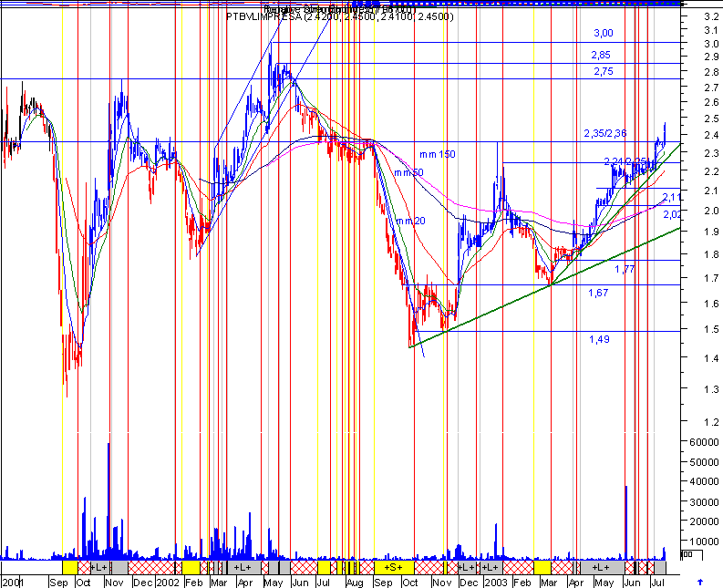Click the +L+ marker above Apr 2002
Image resolution: width=723 pixels, height=588 pixels.
pyautogui.click(x=243, y=567)
